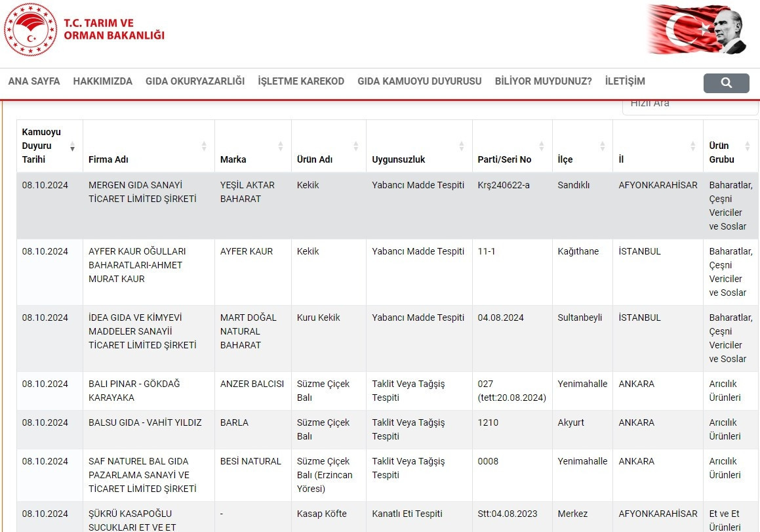Select Kanatlı Eti Tespiti cell

point(419,517)
